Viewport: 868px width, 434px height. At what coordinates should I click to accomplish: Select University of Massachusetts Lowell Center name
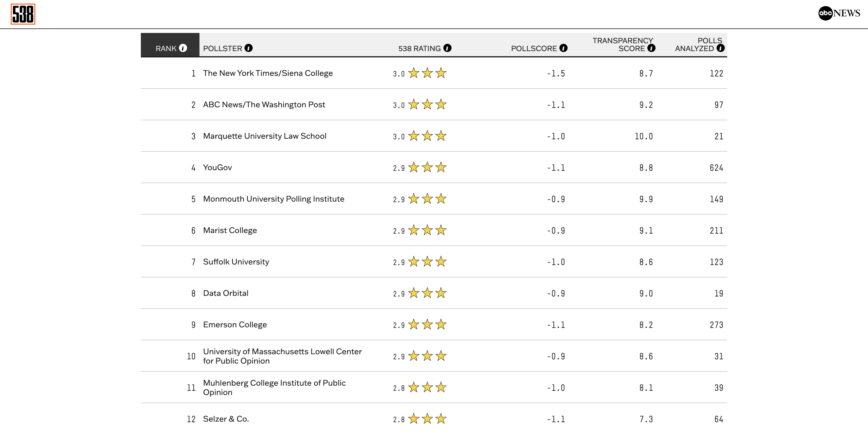(282, 356)
